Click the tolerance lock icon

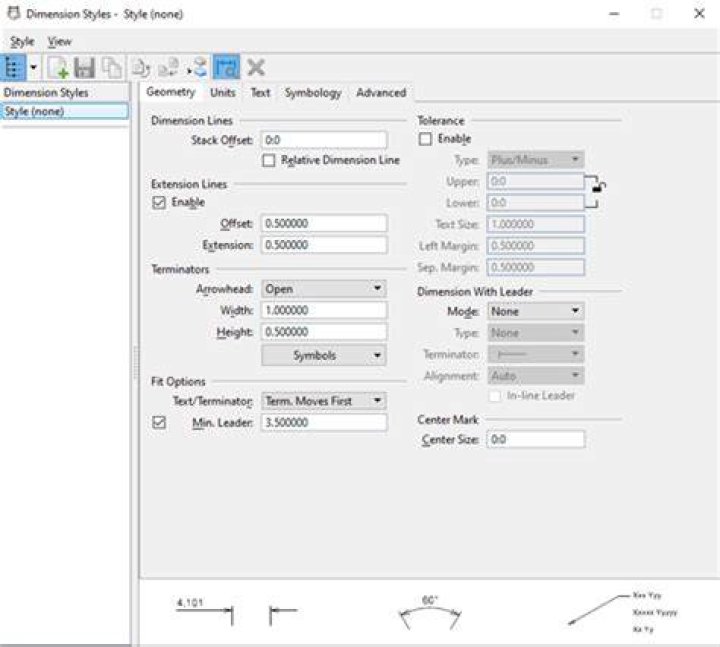point(598,186)
